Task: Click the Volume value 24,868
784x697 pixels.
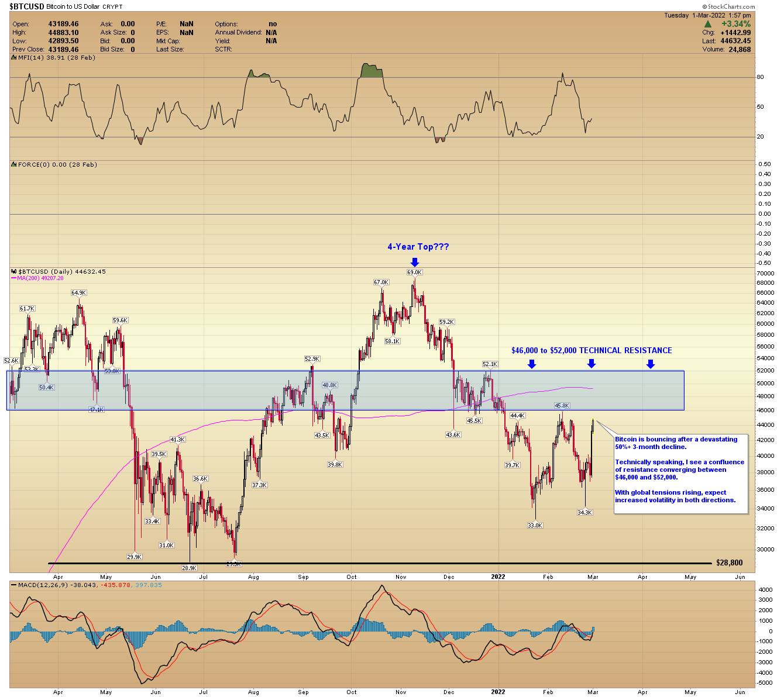Action: pyautogui.click(x=740, y=49)
